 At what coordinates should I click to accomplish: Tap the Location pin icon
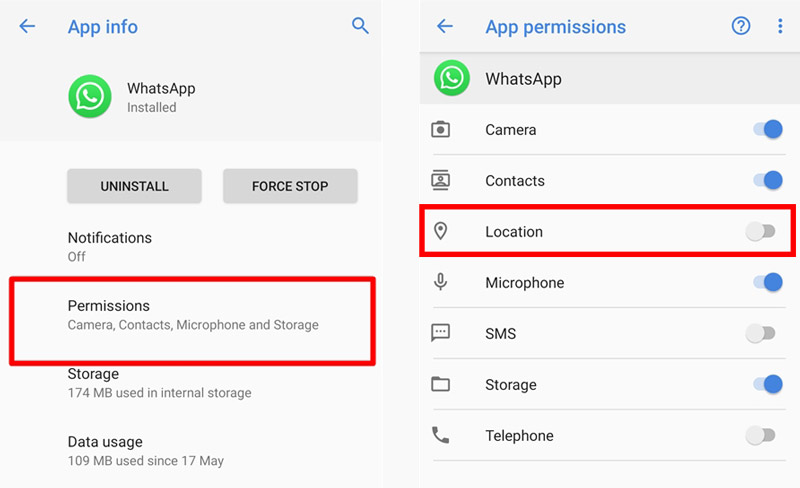(x=440, y=231)
